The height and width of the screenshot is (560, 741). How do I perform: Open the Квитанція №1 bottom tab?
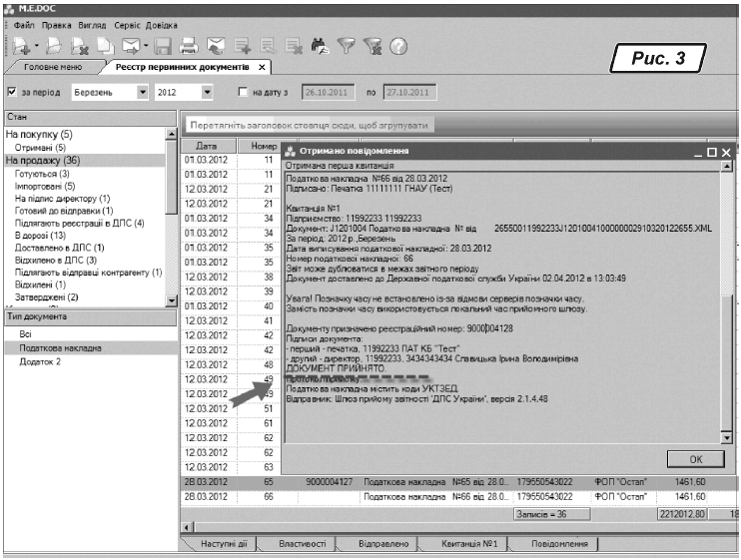tap(469, 545)
